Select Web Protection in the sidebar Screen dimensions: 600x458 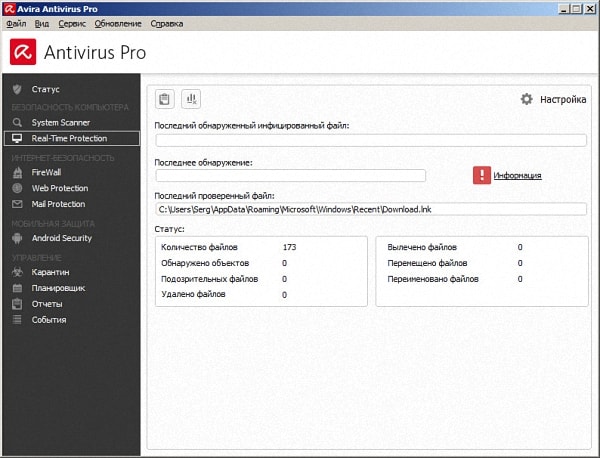60,188
